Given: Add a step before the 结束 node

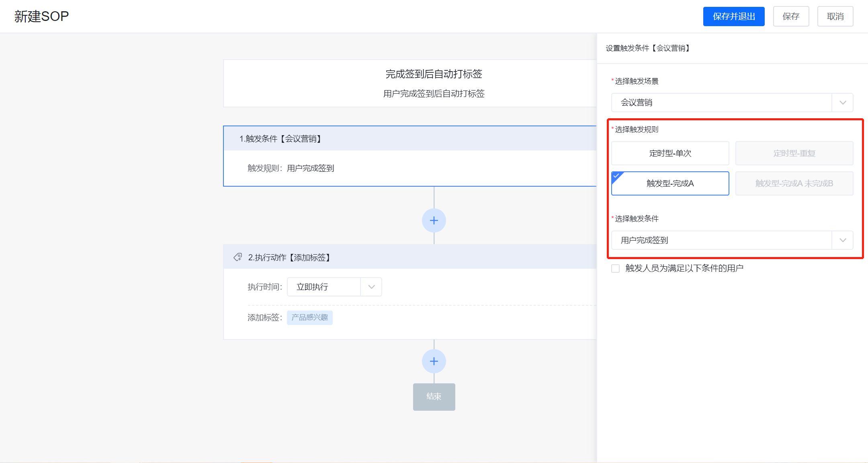Looking at the screenshot, I should (x=434, y=361).
